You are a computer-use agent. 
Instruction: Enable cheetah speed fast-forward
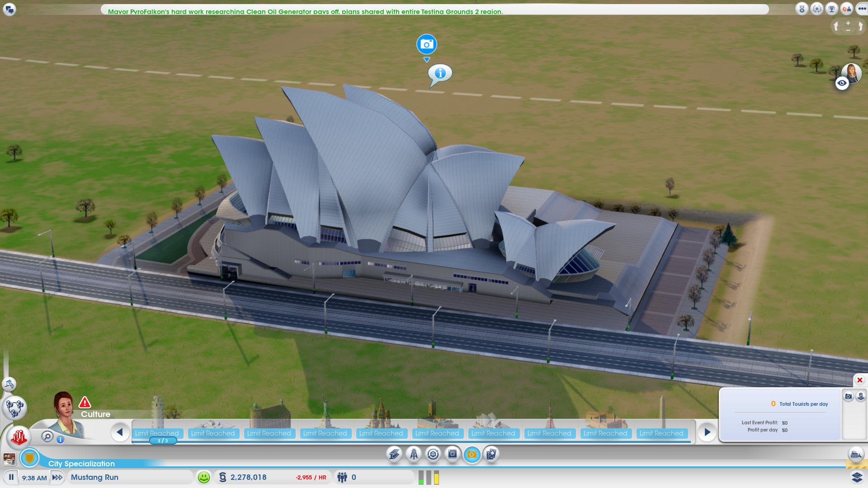coord(57,477)
